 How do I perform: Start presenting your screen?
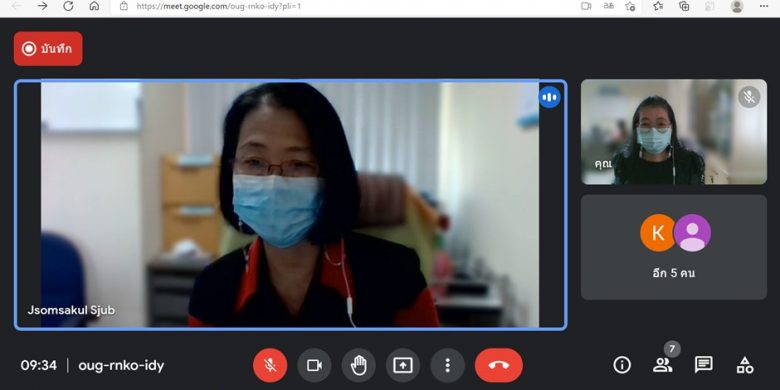click(403, 366)
